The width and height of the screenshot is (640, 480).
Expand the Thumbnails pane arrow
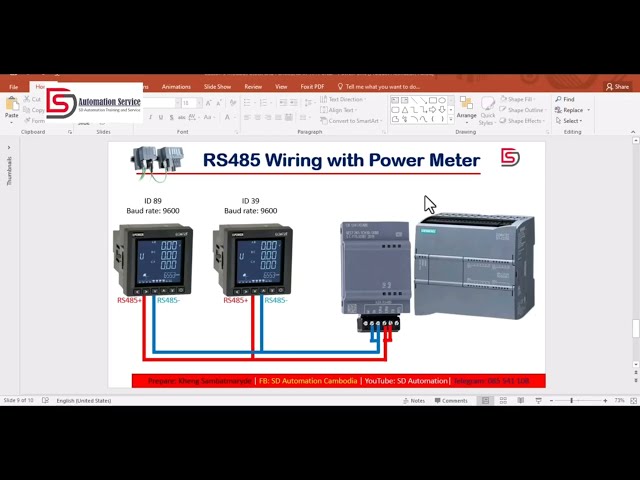coord(9,147)
